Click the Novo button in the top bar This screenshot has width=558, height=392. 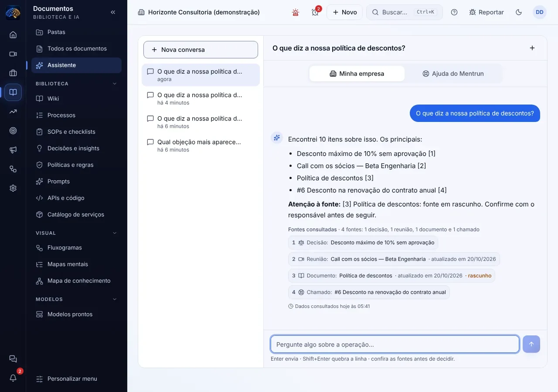tap(345, 12)
